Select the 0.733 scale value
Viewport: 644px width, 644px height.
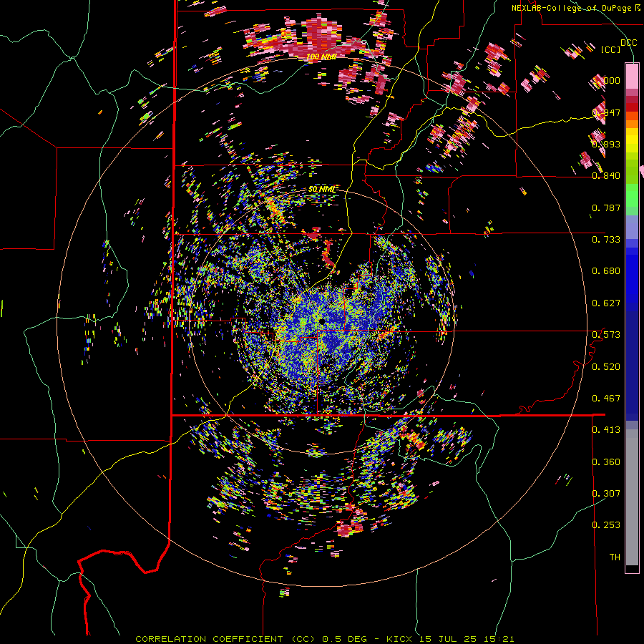pos(606,240)
